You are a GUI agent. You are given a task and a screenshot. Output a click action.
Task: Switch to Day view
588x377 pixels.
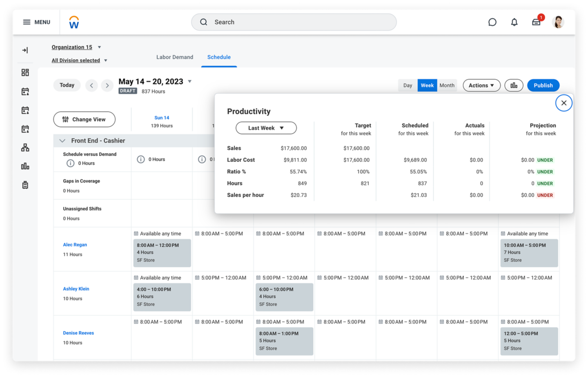408,85
